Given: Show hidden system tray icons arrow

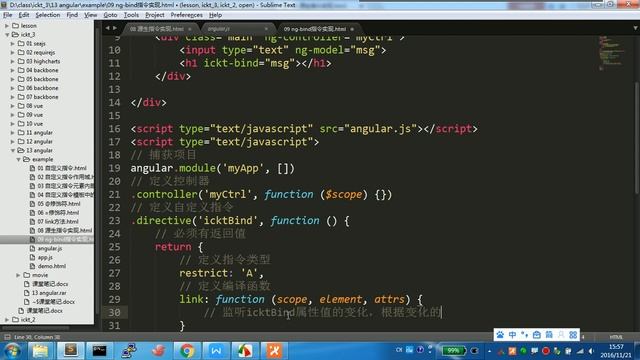Looking at the screenshot, I should 489,351.
